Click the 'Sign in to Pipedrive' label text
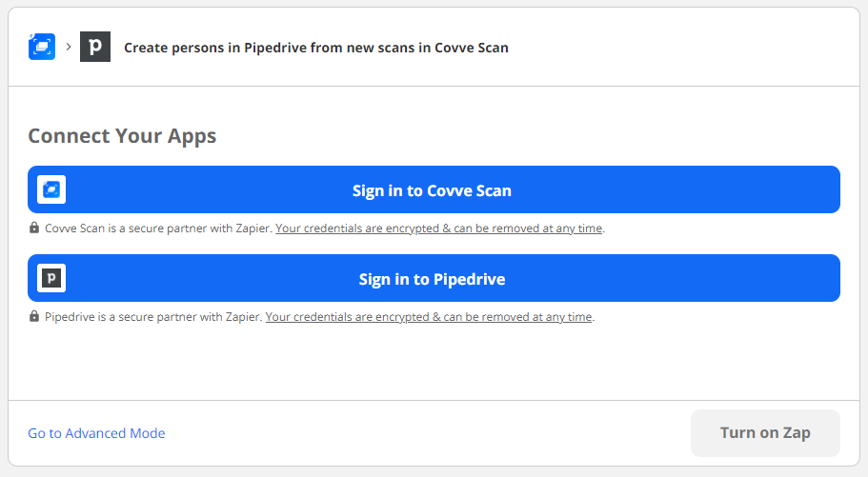The width and height of the screenshot is (868, 477). pyautogui.click(x=432, y=279)
